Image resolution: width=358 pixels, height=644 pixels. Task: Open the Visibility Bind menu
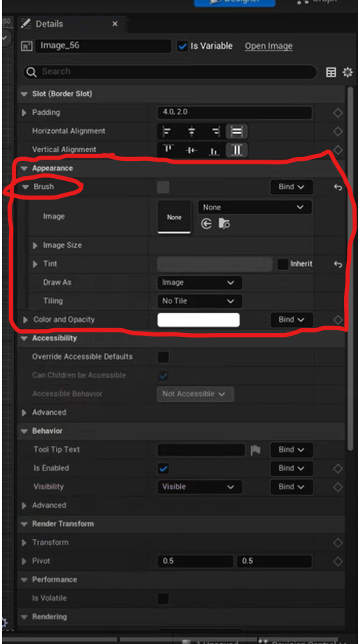click(x=291, y=487)
